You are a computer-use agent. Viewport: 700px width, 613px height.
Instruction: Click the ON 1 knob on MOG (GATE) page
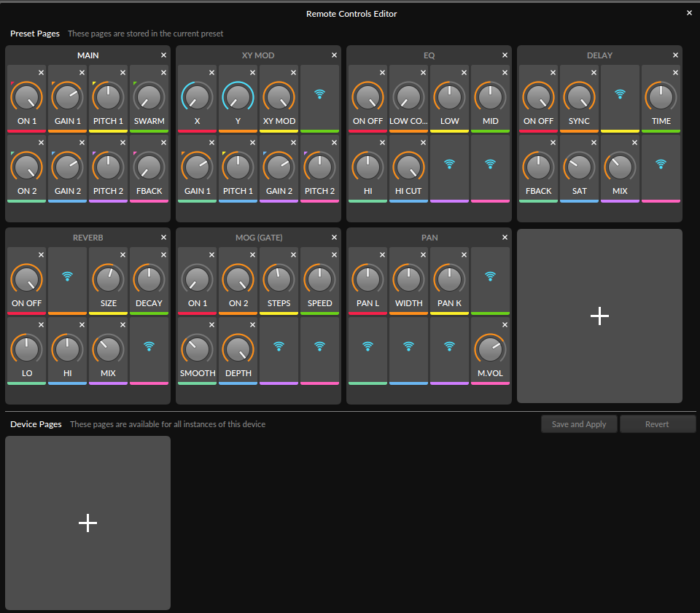[198, 279]
